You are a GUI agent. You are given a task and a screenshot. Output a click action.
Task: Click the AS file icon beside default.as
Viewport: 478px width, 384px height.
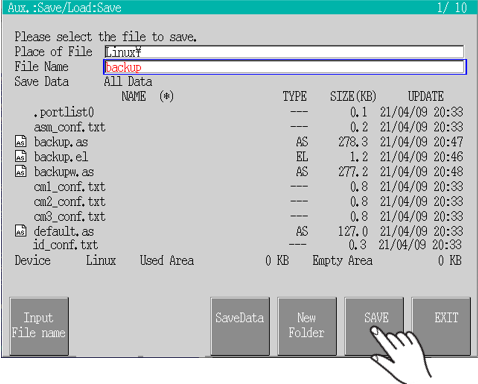pyautogui.click(x=21, y=231)
